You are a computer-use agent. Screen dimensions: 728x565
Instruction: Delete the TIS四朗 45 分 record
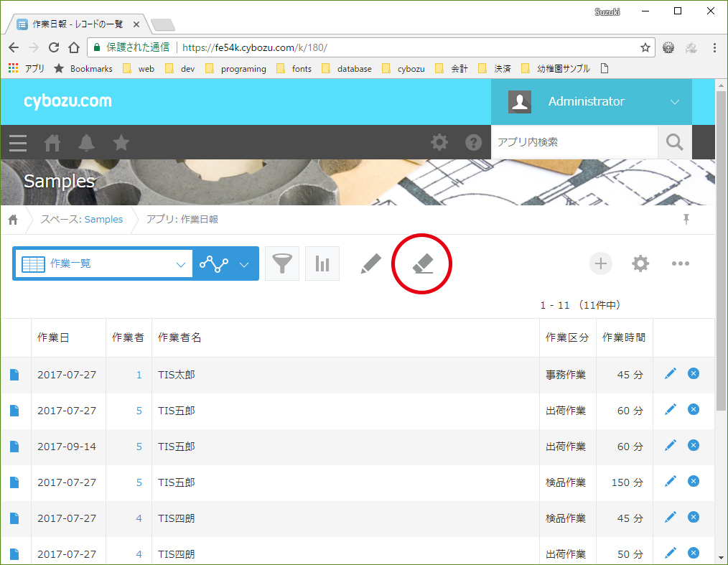point(693,517)
